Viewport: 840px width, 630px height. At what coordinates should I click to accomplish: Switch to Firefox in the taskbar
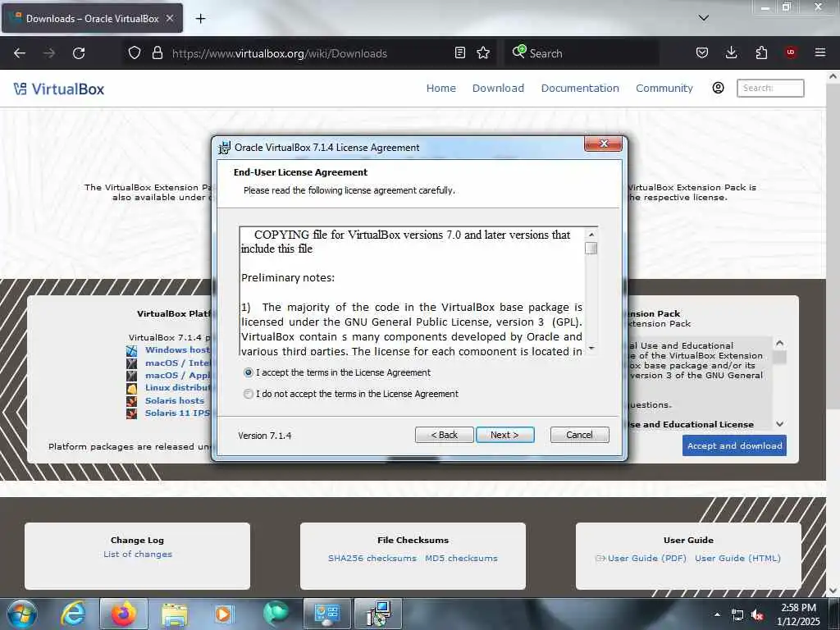pyautogui.click(x=124, y=614)
